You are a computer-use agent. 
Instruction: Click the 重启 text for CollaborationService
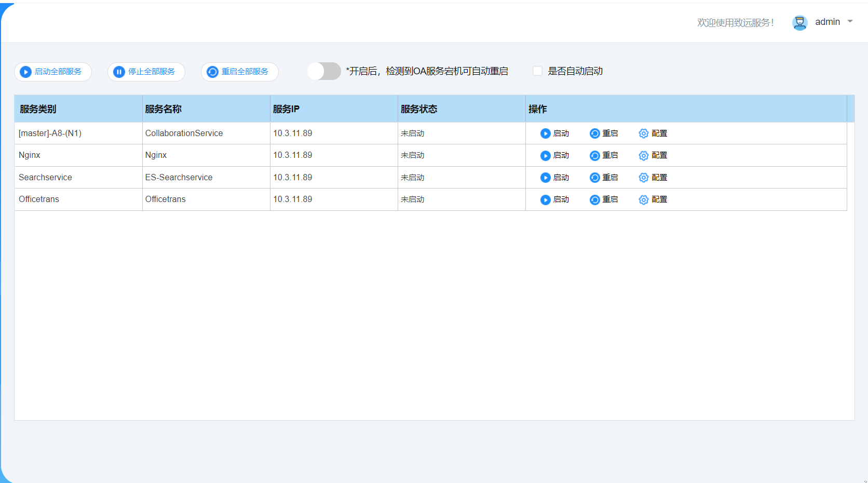(610, 133)
